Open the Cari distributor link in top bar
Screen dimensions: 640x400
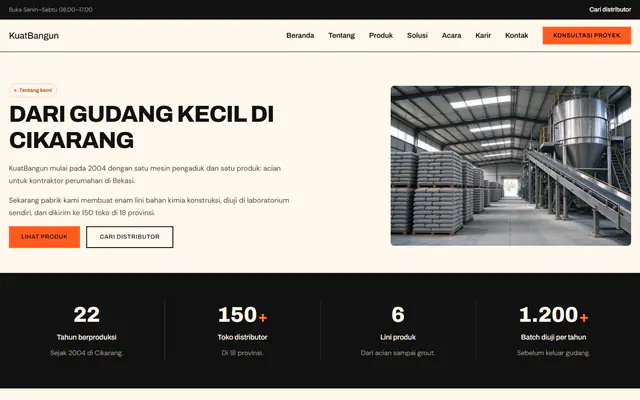[610, 9]
